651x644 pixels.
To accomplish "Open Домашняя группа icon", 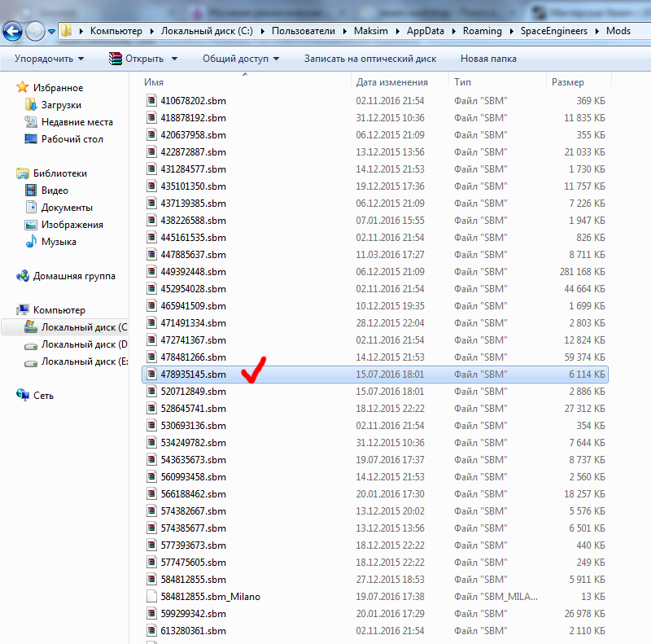I will click(23, 276).
